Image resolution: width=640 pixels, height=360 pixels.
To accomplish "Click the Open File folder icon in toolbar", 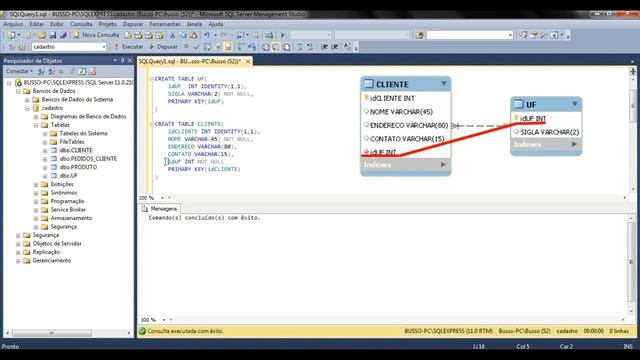I will coord(42,36).
